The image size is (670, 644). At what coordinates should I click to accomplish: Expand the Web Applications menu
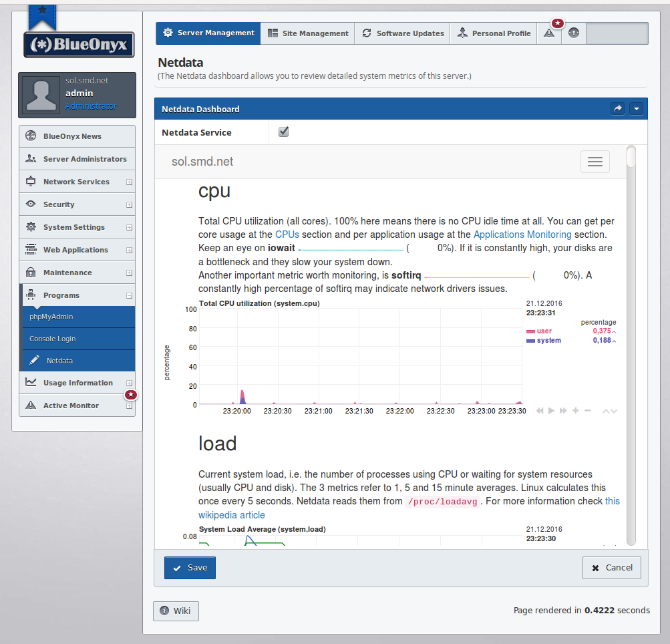tap(129, 250)
